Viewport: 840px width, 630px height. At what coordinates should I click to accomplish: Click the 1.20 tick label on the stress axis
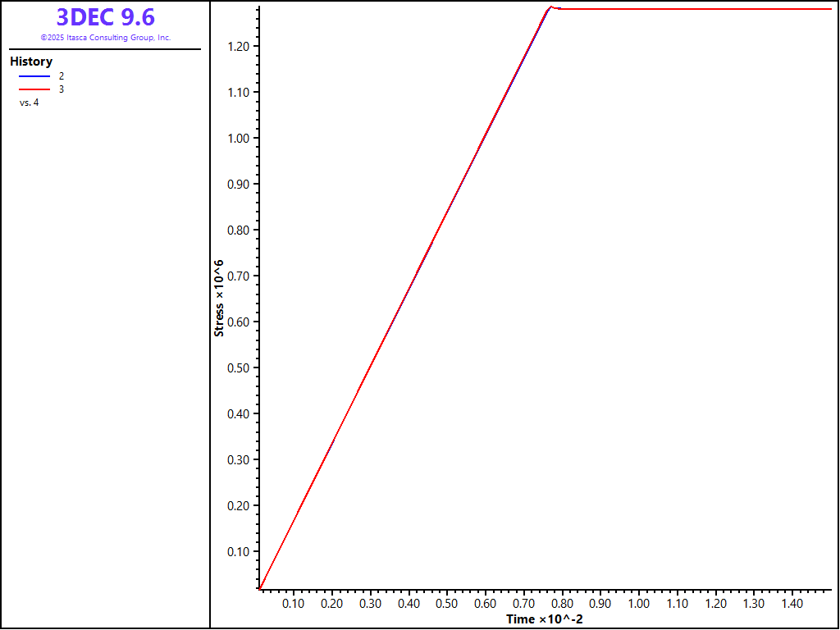(240, 47)
